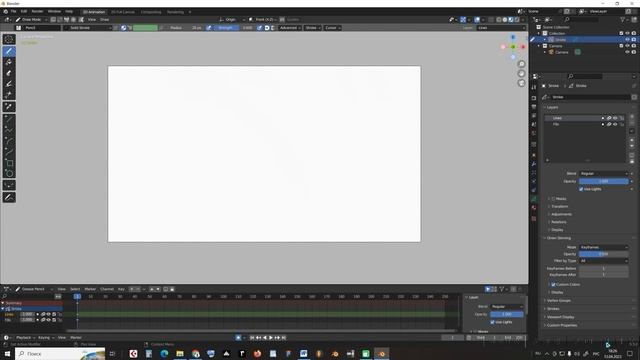Click the pan view hand gizmo
The width and height of the screenshot is (640, 360).
coord(521,73)
